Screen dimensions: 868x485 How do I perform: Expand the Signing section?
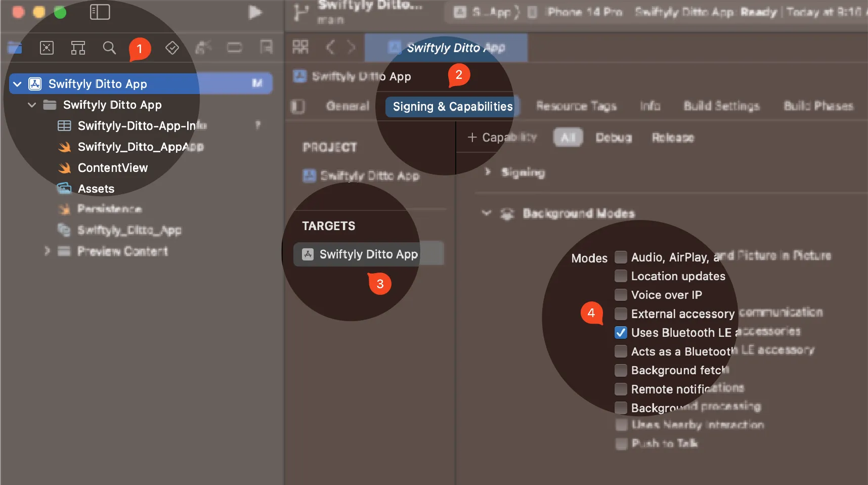tap(488, 172)
